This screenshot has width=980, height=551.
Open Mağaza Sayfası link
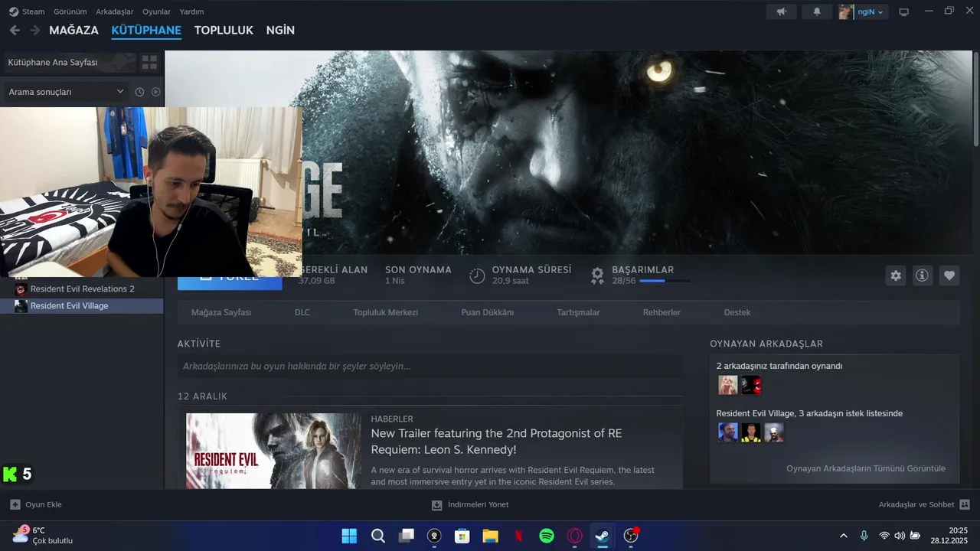click(221, 312)
